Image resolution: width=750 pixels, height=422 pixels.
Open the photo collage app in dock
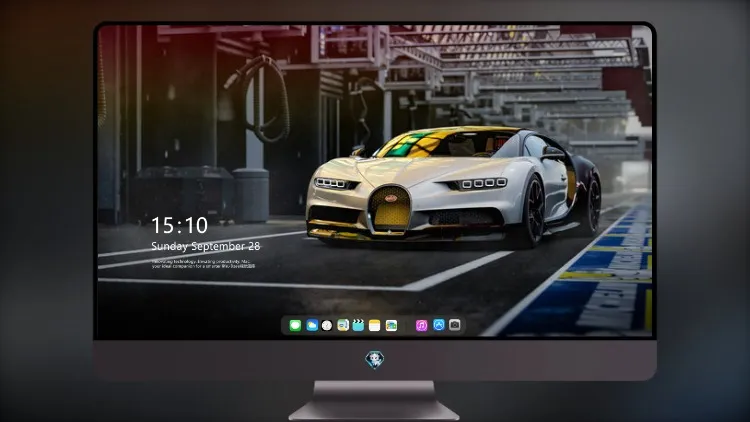[391, 325]
